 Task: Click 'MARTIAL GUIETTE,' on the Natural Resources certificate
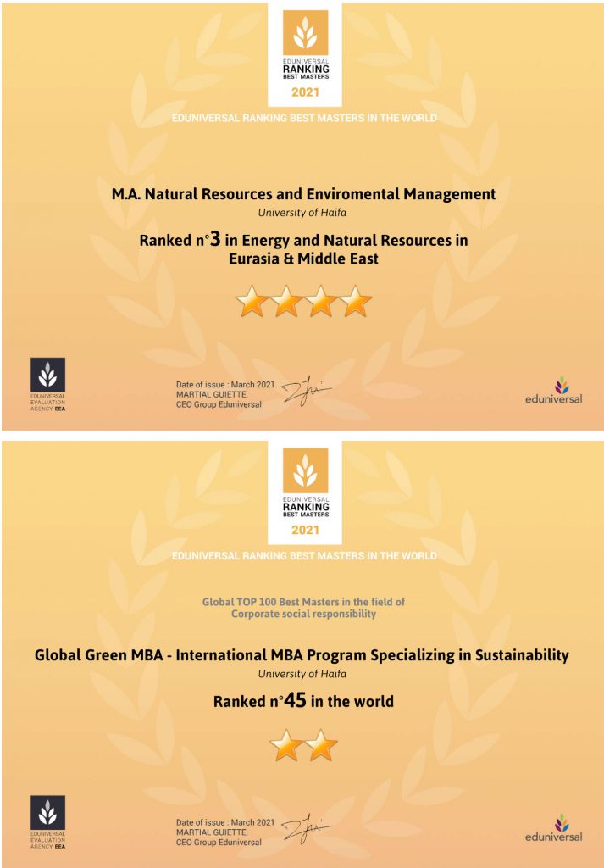212,394
